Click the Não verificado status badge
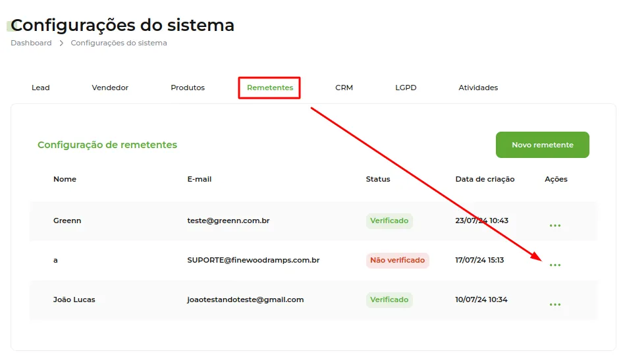The image size is (623, 364). (397, 261)
